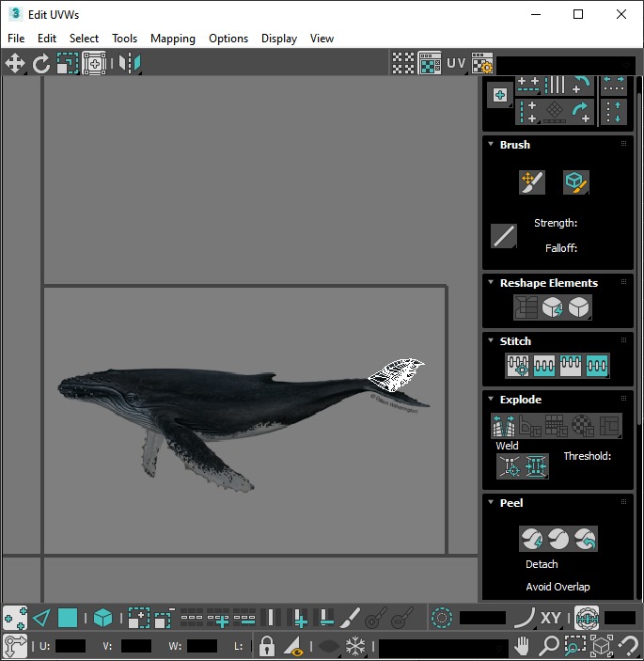Click Target Weld icon
This screenshot has width=644, height=661.
click(x=510, y=466)
